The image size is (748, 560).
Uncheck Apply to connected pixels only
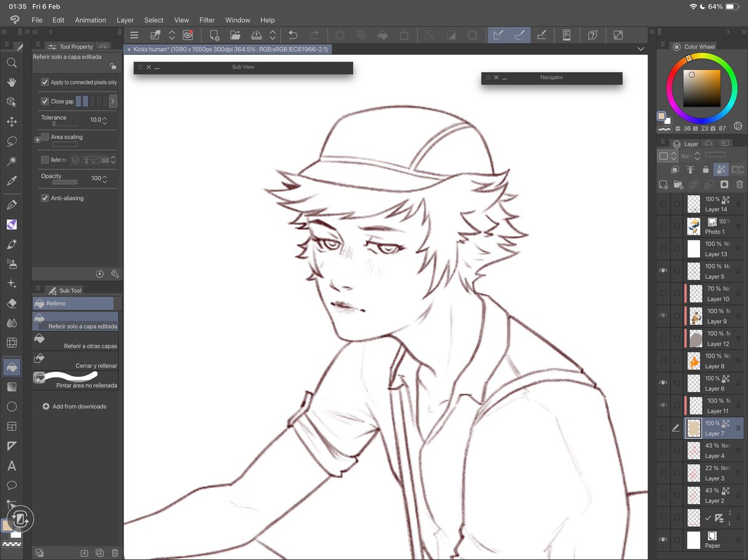(44, 82)
